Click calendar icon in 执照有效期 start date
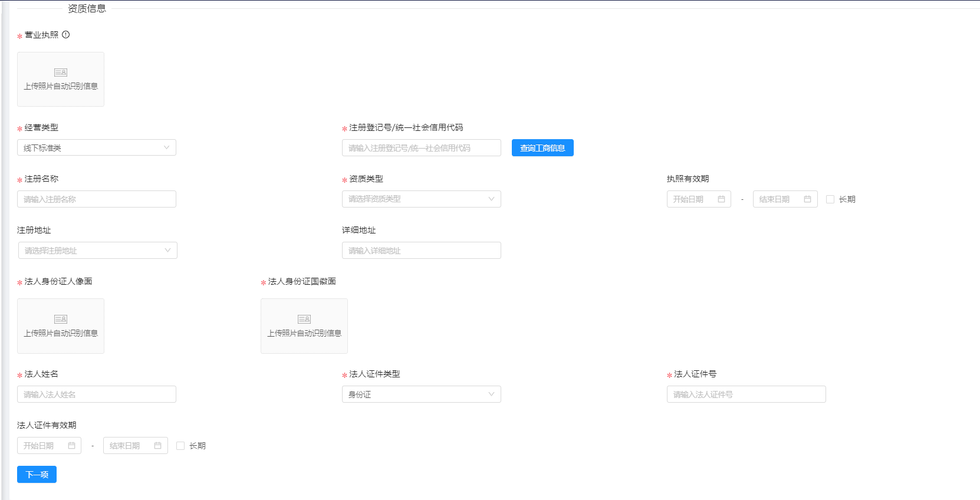Viewport: 980px width, 500px height. click(x=721, y=199)
